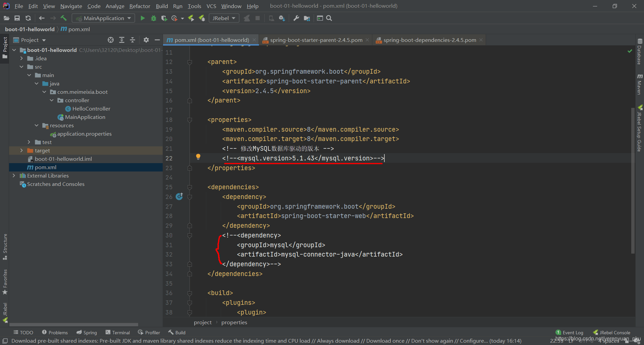
Task: Open the VCS menu
Action: pos(211,6)
